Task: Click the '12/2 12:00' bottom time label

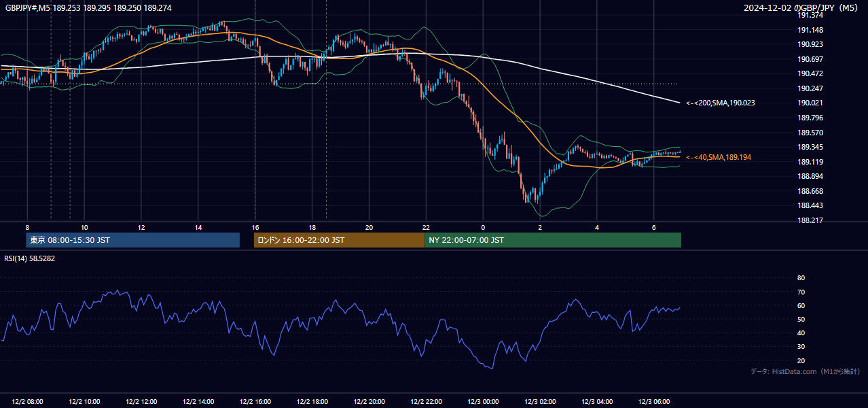Action: click(141, 402)
